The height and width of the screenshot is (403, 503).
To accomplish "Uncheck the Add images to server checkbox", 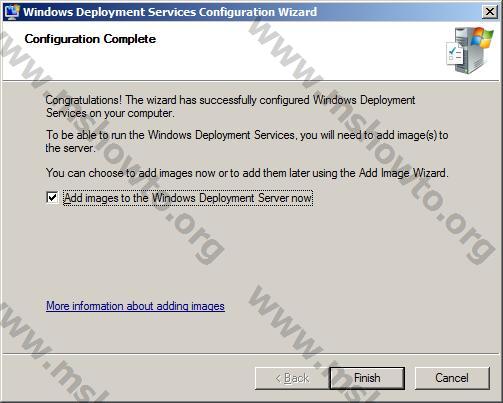I will [52, 197].
